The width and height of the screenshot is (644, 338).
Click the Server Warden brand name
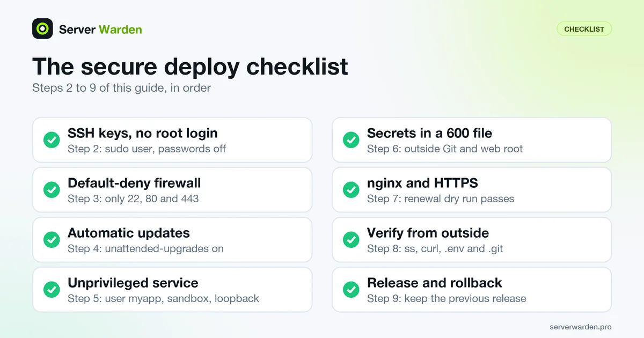tap(100, 30)
